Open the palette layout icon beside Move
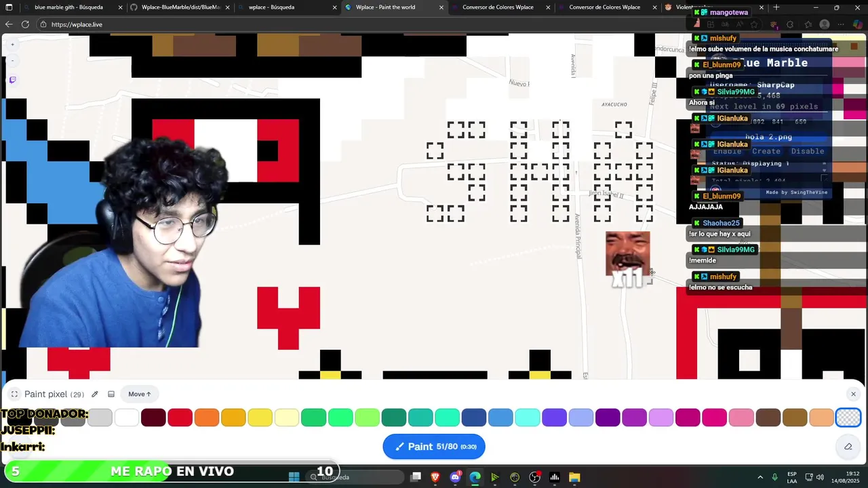Image resolution: width=868 pixels, height=488 pixels. pos(111,394)
